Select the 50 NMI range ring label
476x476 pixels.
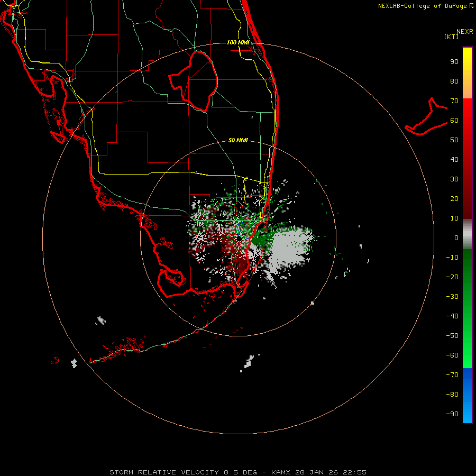point(238,140)
